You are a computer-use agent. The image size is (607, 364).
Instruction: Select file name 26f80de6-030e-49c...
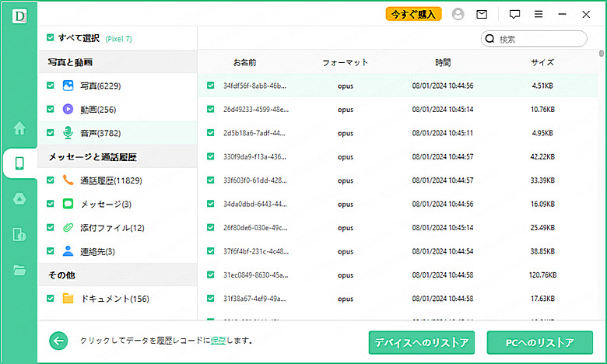(255, 227)
